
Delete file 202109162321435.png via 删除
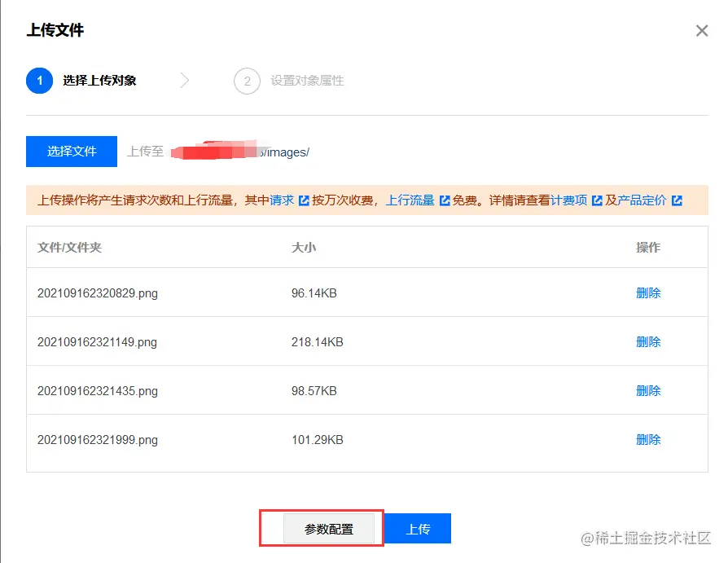click(x=648, y=390)
